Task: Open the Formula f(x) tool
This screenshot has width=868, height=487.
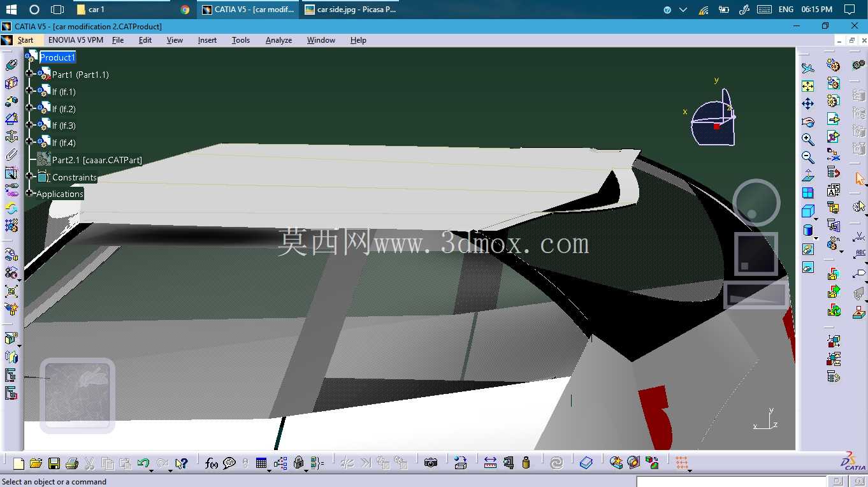Action: pos(212,463)
